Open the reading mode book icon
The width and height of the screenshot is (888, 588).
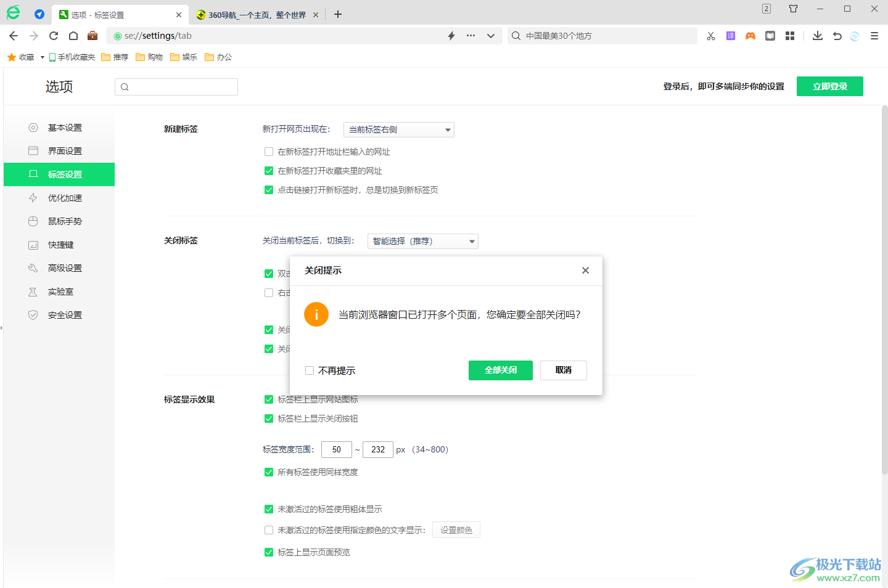tap(770, 36)
